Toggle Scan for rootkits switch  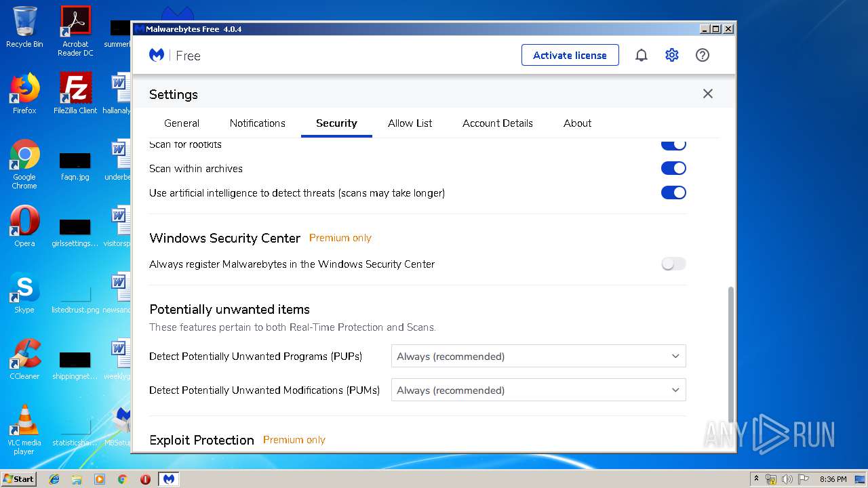[673, 144]
